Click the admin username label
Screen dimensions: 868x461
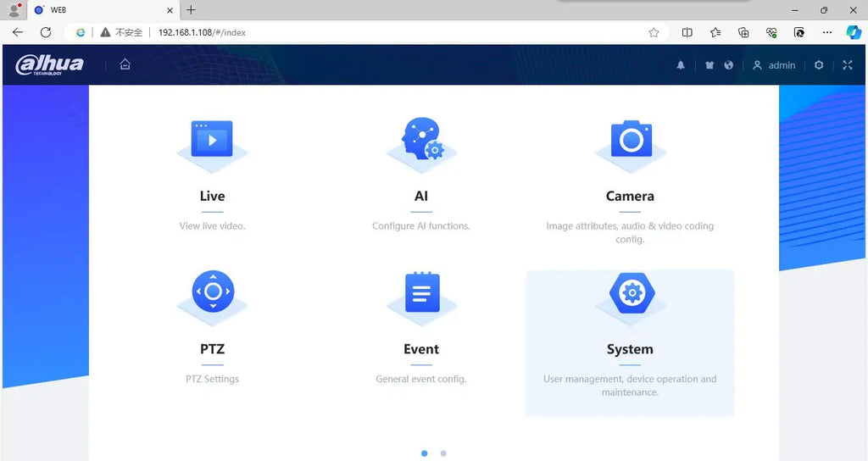[782, 65]
